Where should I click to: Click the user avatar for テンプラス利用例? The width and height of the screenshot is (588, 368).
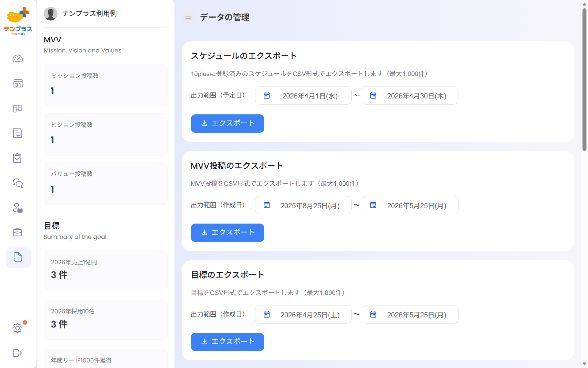[x=51, y=14]
